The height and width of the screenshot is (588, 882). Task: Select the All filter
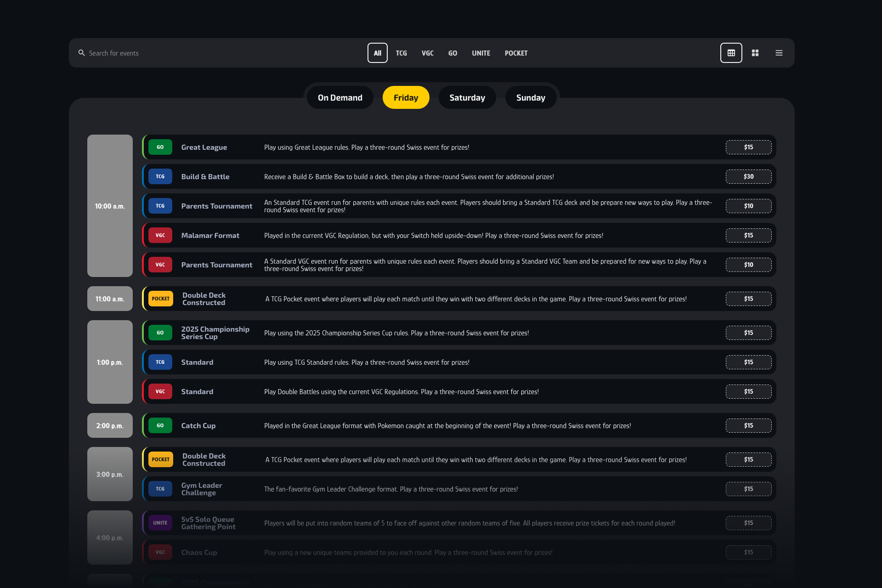377,53
